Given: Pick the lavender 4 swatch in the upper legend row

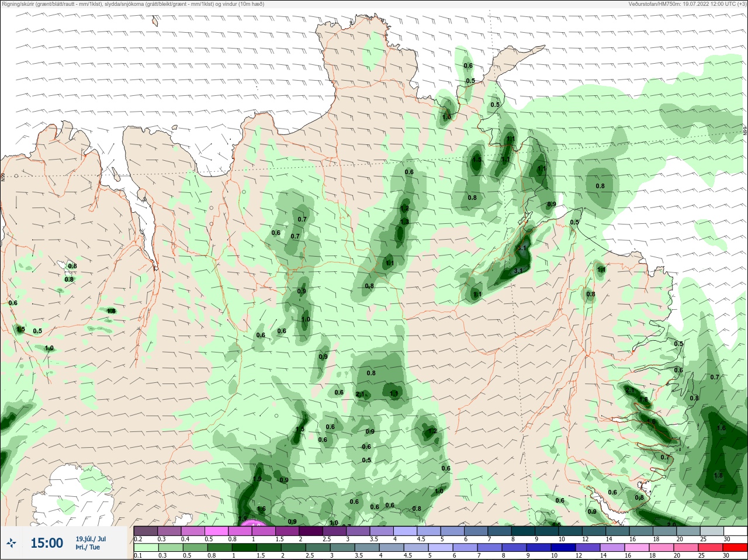Looking at the screenshot, I should [x=406, y=531].
